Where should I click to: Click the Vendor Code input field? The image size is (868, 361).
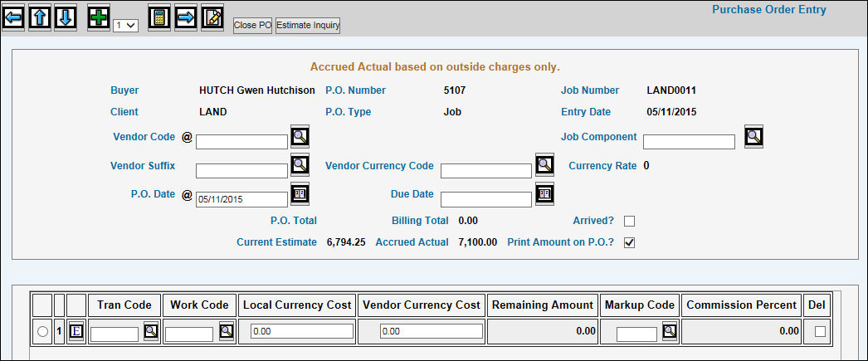pyautogui.click(x=242, y=142)
